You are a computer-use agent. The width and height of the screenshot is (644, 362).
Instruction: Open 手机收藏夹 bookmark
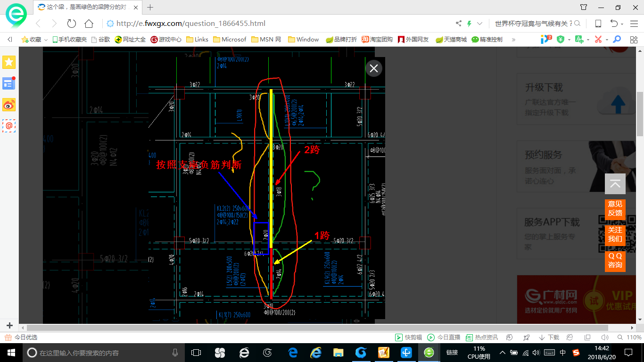tap(69, 40)
